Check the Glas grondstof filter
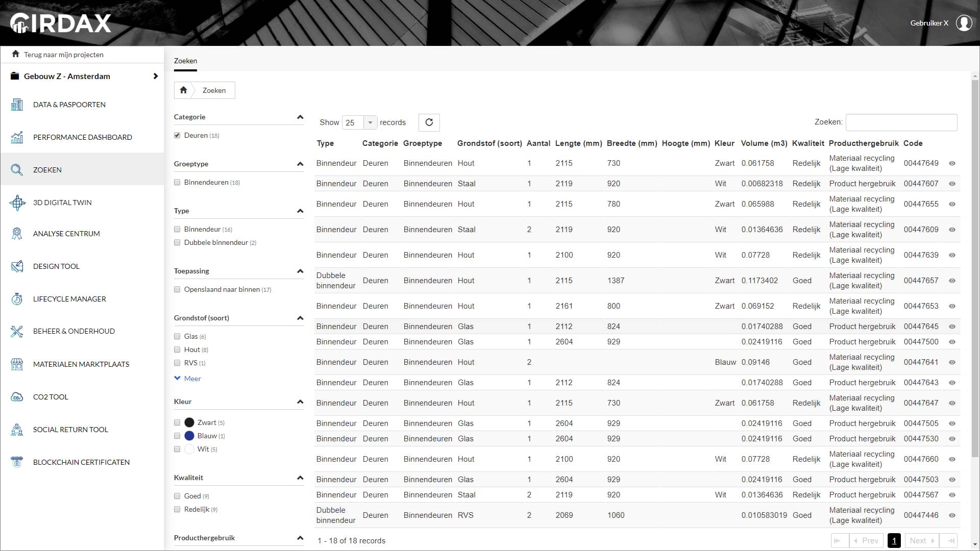This screenshot has width=980, height=551. [177, 336]
